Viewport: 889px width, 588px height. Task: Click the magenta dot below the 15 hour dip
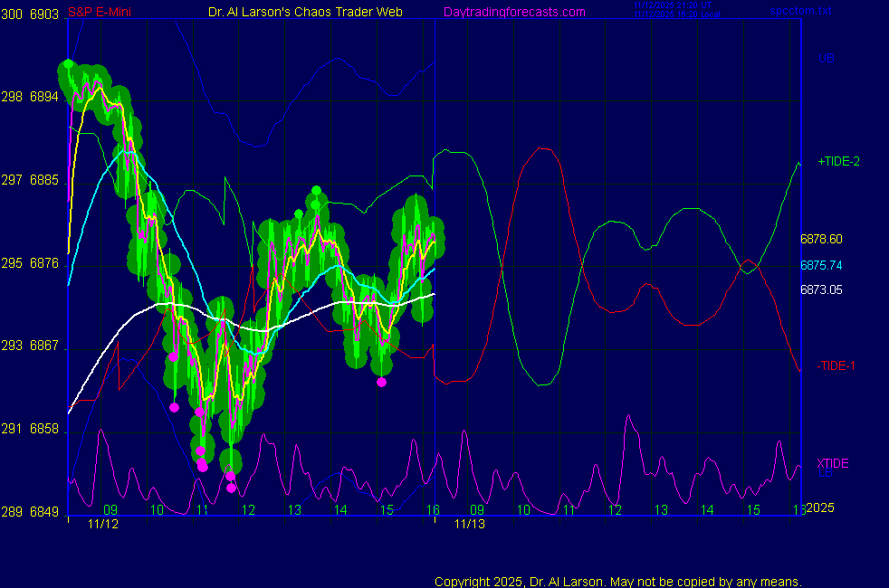click(x=381, y=382)
